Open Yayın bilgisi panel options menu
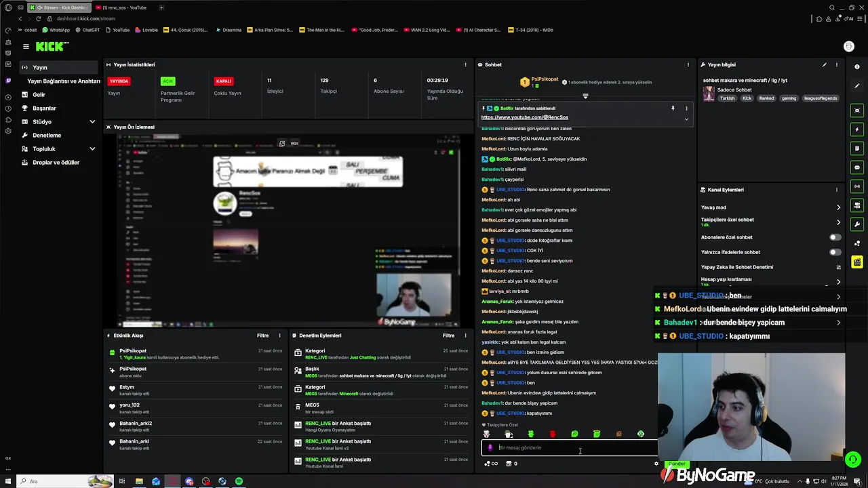The height and width of the screenshot is (488, 868). click(837, 64)
